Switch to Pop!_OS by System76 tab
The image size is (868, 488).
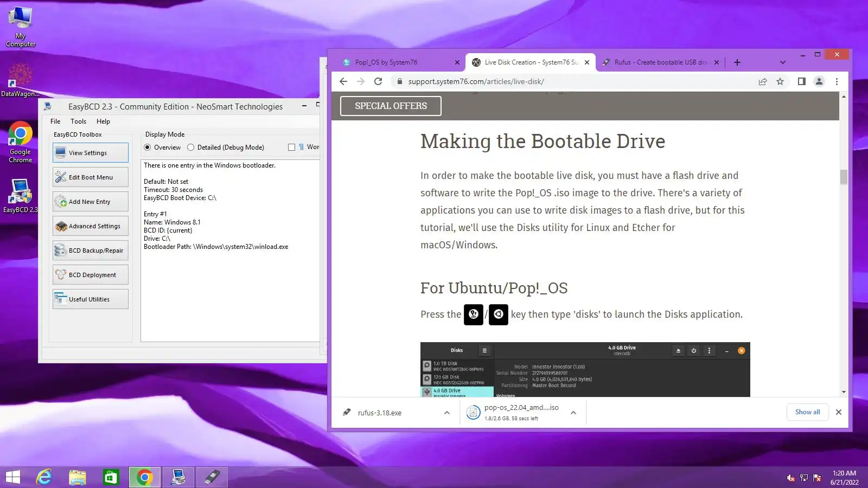(x=401, y=62)
